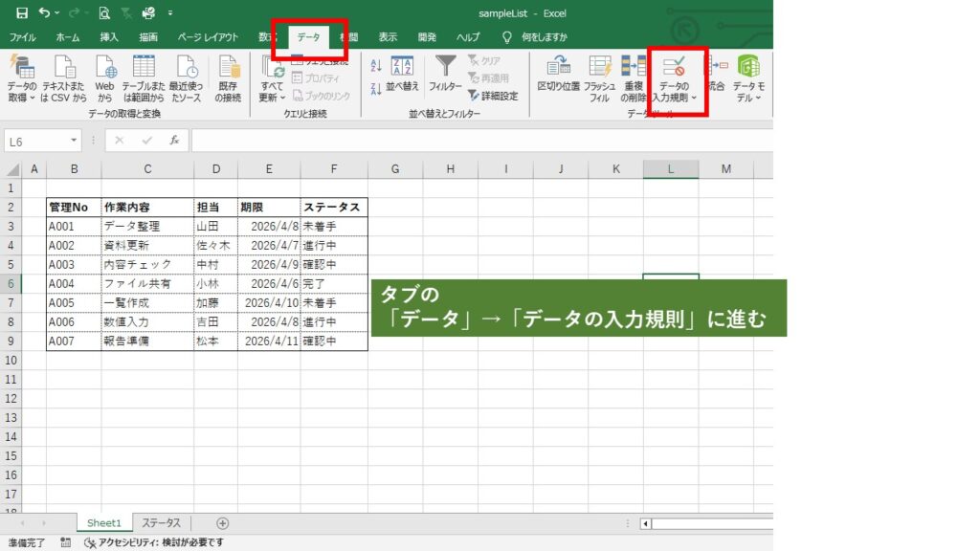Select cell F2 containing ステータス header
Viewport: 980px width, 551px height.
(x=333, y=208)
